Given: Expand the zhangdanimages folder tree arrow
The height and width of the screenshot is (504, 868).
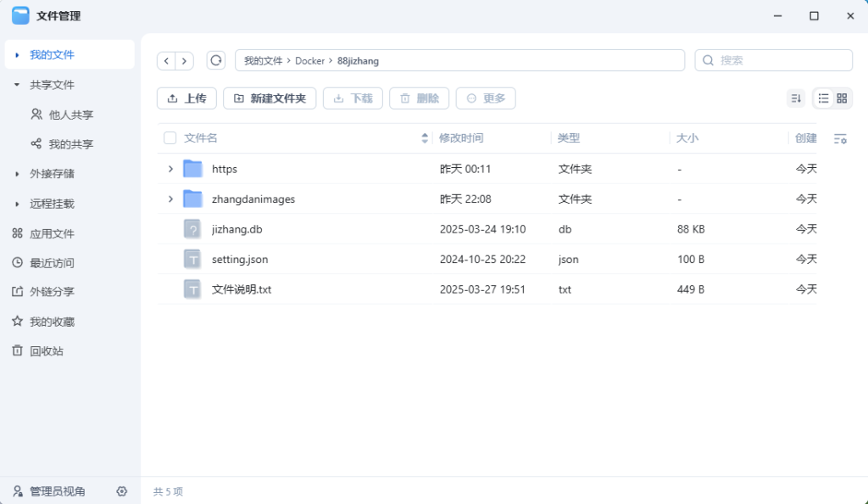Looking at the screenshot, I should [170, 199].
